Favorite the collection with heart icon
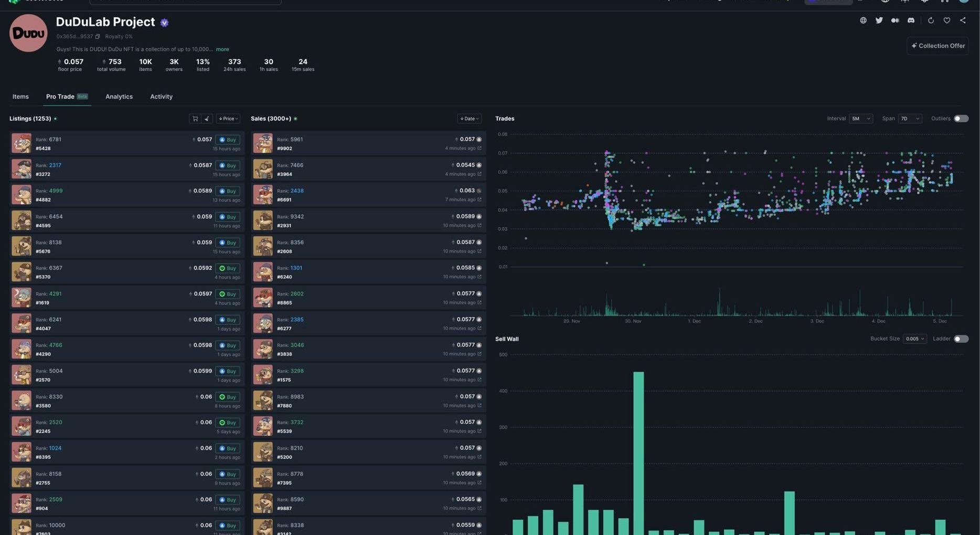Viewport: 980px width, 535px height. [x=947, y=20]
